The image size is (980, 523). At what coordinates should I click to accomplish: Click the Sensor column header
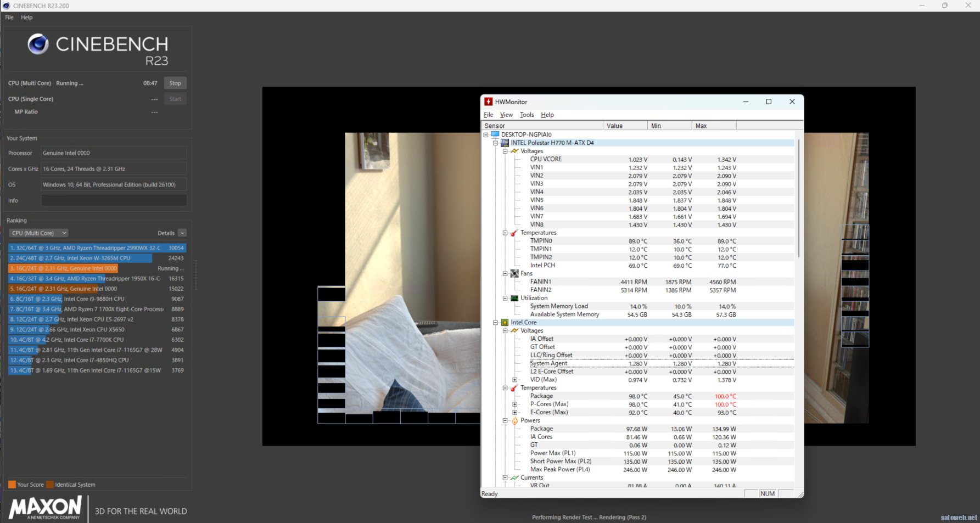[x=542, y=126]
